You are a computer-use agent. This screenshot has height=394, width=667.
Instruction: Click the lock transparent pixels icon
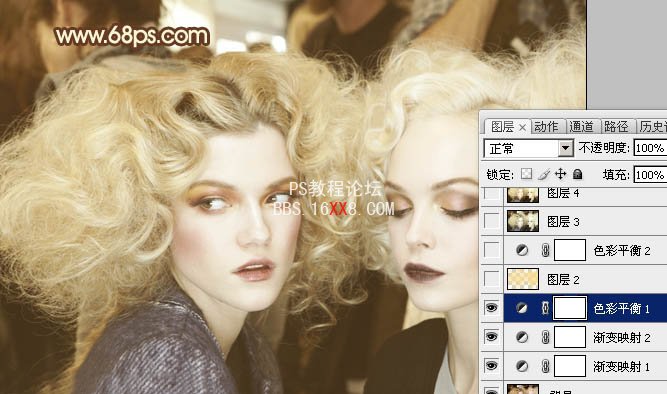[527, 174]
